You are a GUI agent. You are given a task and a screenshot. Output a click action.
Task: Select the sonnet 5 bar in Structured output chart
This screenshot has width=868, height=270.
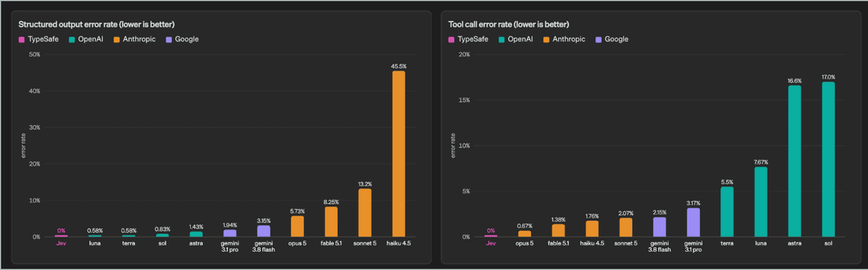pos(365,213)
